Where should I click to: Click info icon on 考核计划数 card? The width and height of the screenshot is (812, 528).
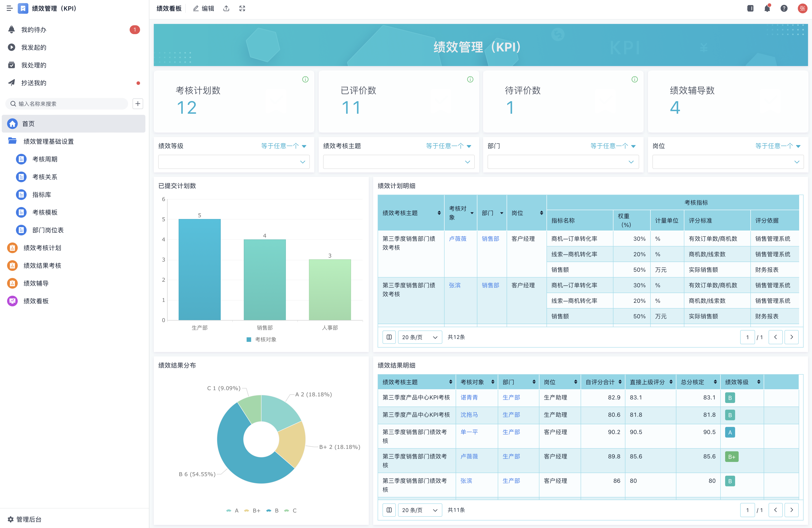pyautogui.click(x=305, y=80)
